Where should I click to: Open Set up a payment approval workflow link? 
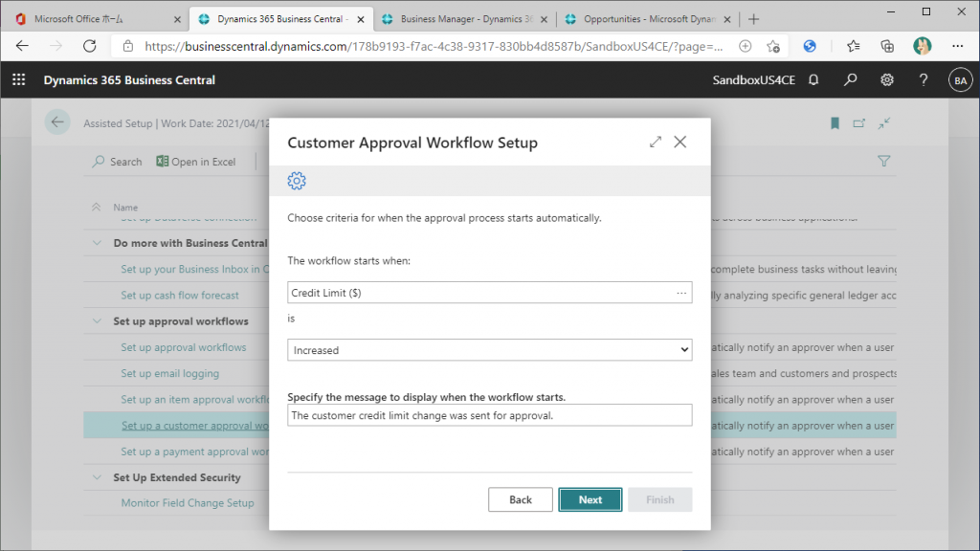(x=194, y=452)
